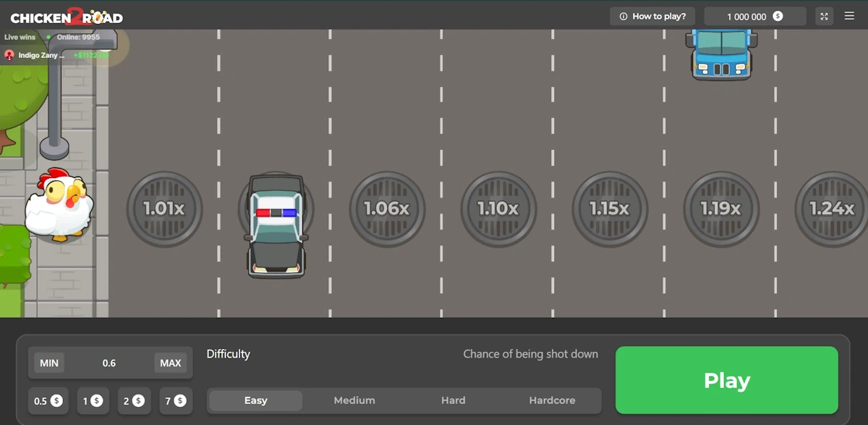Screen dimensions: 868x425
Task: Click the Online: 9955 counter
Action: [78, 37]
